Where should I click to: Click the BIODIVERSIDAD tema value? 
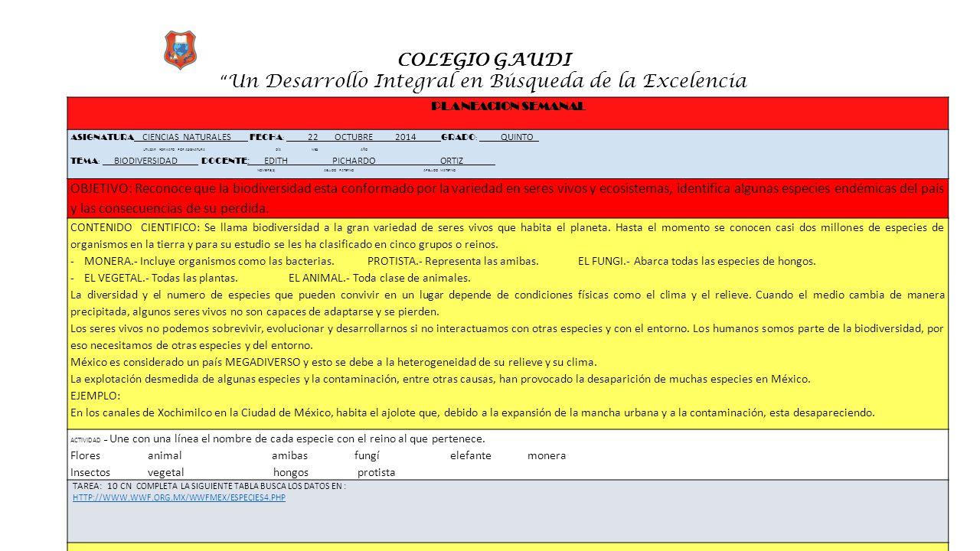[145, 161]
